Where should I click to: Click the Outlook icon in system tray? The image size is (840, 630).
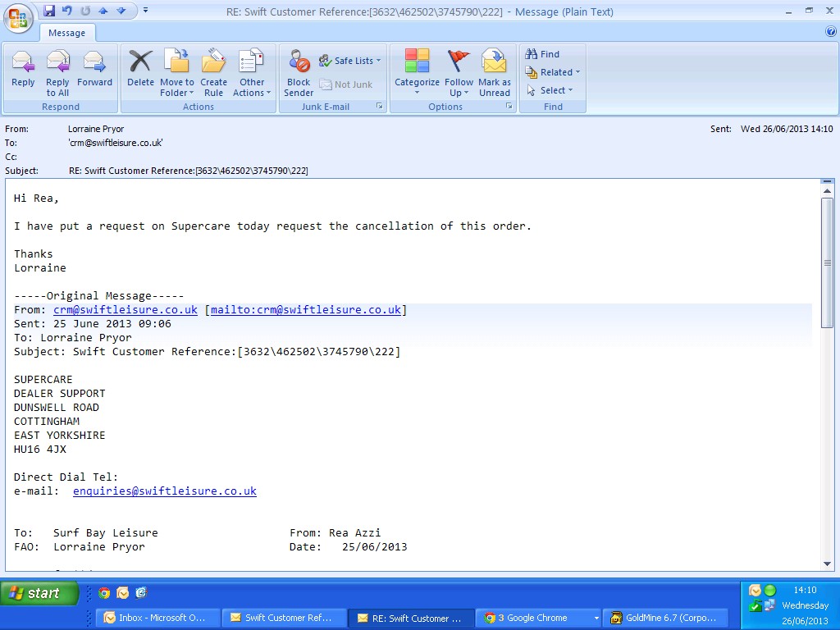tap(755, 591)
